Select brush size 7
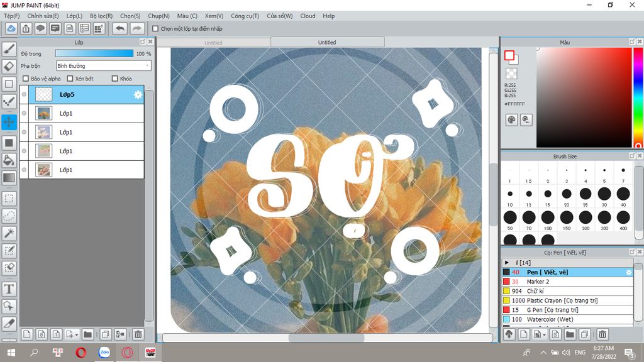The width and height of the screenshot is (644, 362). point(623,173)
